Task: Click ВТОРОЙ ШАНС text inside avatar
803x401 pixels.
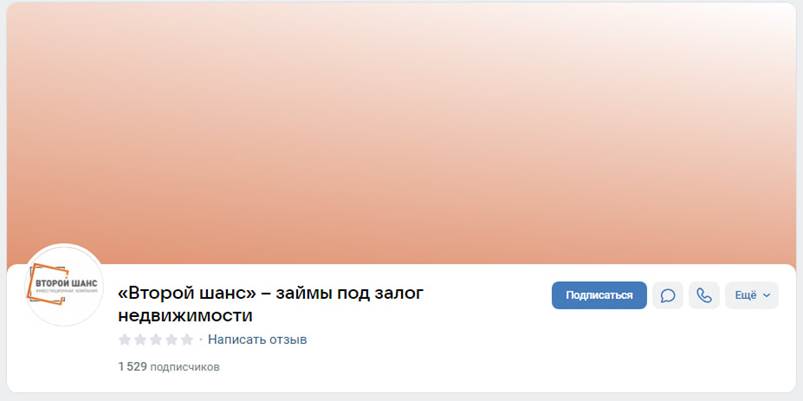Action: click(x=67, y=284)
